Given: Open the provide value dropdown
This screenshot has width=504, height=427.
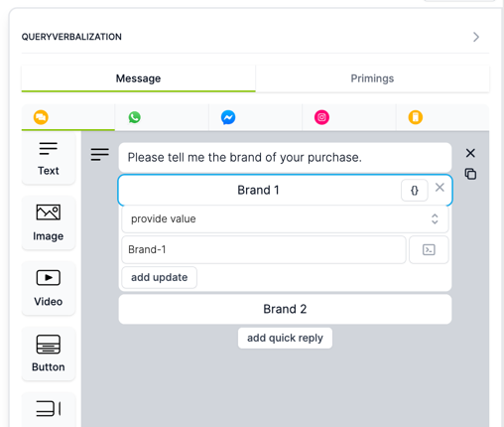Looking at the screenshot, I should [285, 218].
